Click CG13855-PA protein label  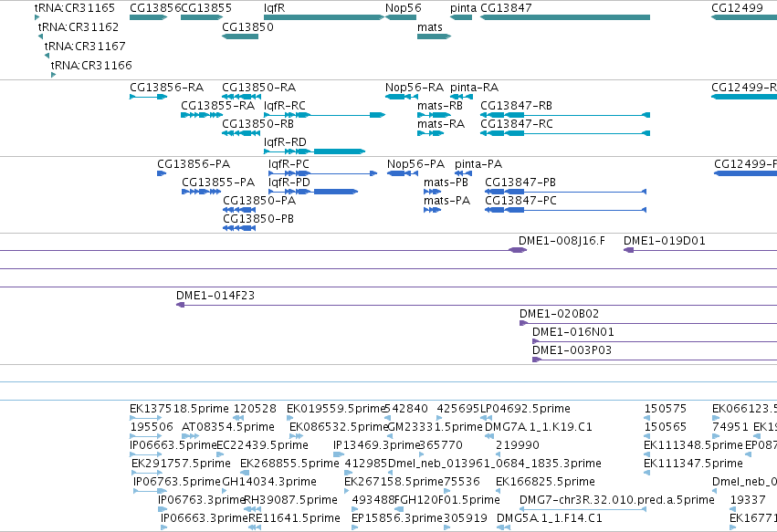(x=218, y=183)
